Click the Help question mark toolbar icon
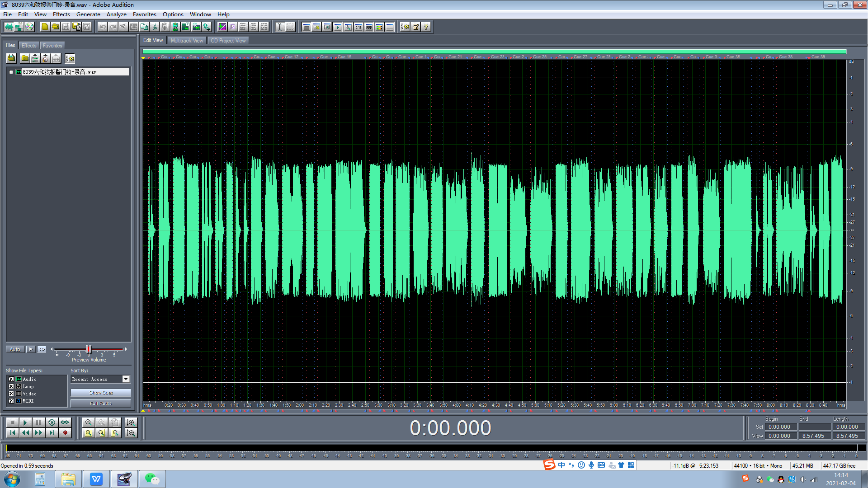The image size is (868, 488). (x=426, y=27)
